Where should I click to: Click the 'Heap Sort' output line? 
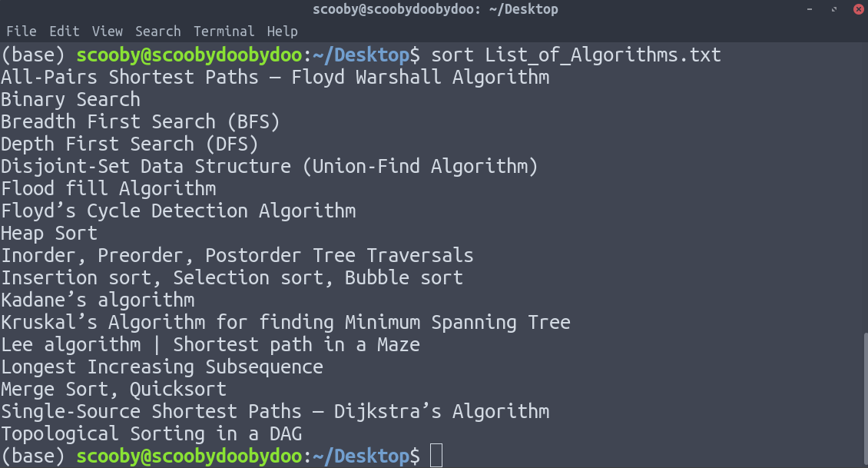(x=49, y=234)
